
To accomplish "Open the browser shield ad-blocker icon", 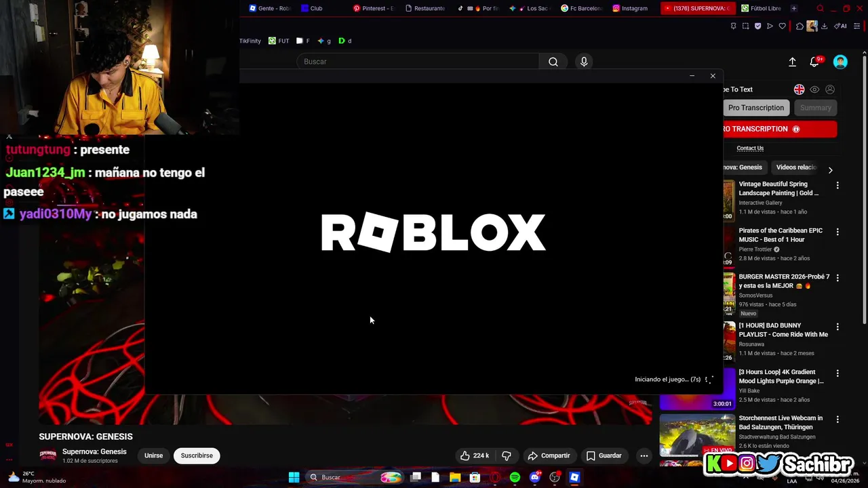I will pyautogui.click(x=757, y=26).
